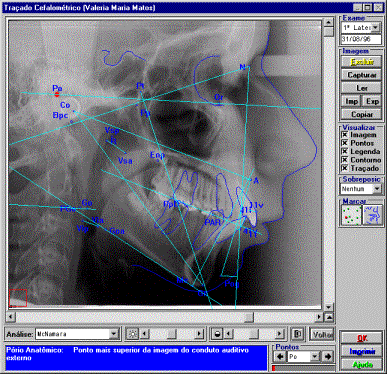Click the Imprimir button
The height and width of the screenshot is (374, 387).
(362, 351)
